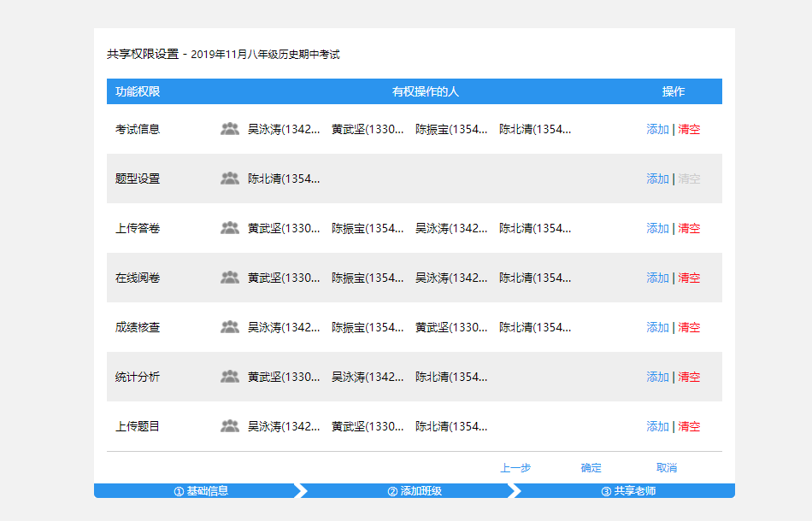Click 清空 in the 上传题目 row
This screenshot has height=521, width=812.
click(x=689, y=427)
